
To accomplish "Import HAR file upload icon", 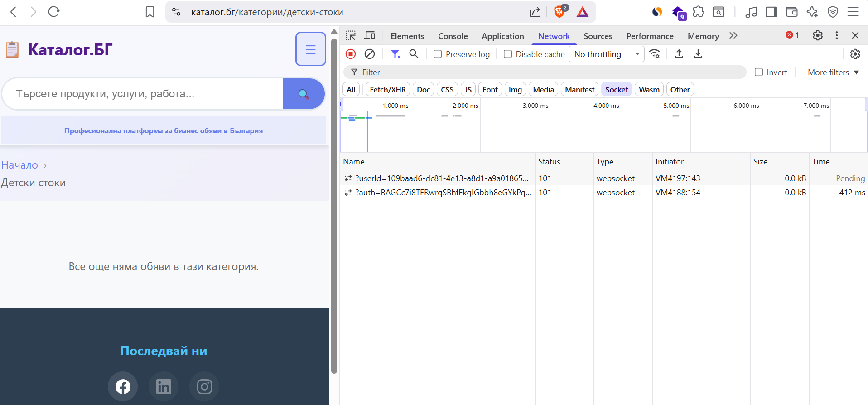I will (x=679, y=54).
